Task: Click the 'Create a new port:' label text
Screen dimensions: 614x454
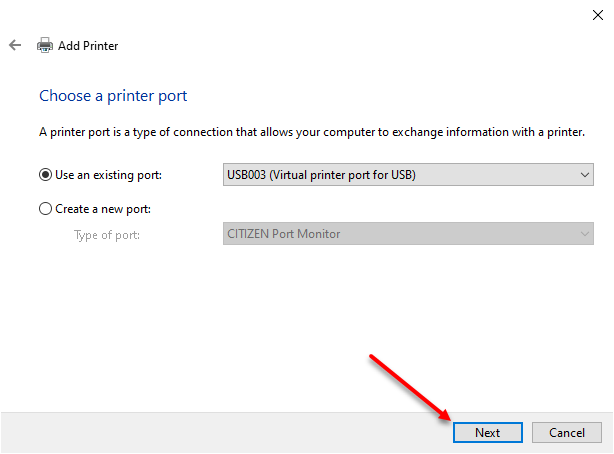Action: tap(103, 209)
